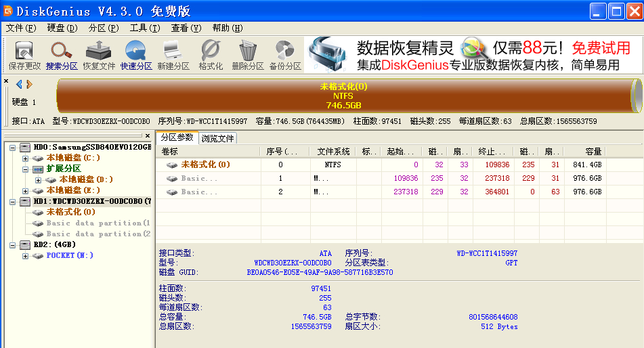Start 搜索分区 partition search
This screenshot has width=644, height=348.
tap(62, 56)
